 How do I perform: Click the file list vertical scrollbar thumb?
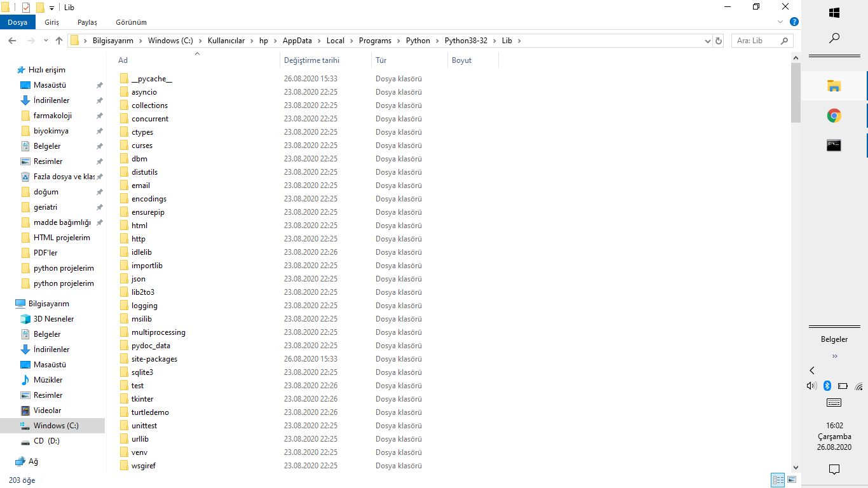tap(796, 92)
